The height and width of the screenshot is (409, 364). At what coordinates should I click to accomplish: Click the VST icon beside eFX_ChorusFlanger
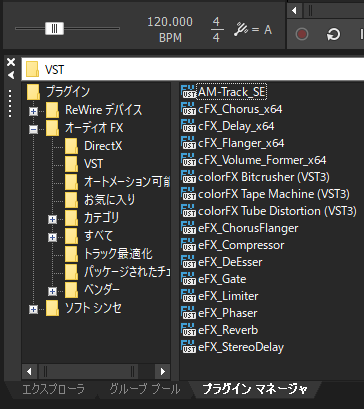188,228
